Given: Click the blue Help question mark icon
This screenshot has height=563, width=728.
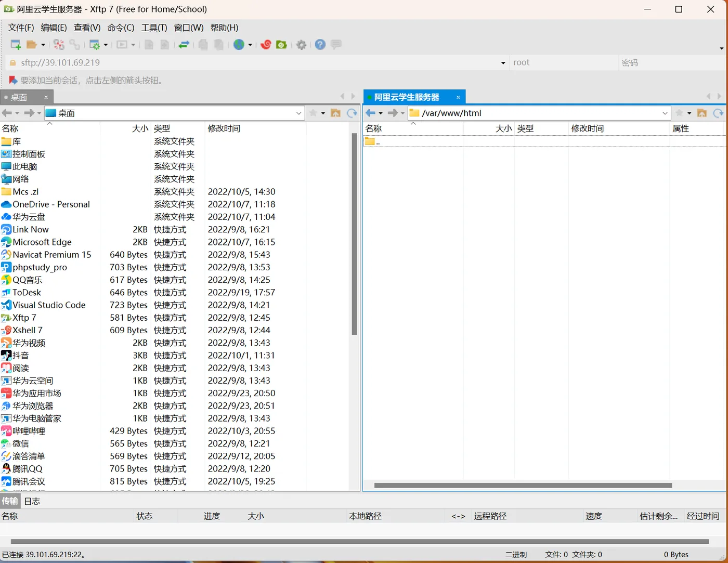Looking at the screenshot, I should [x=320, y=45].
